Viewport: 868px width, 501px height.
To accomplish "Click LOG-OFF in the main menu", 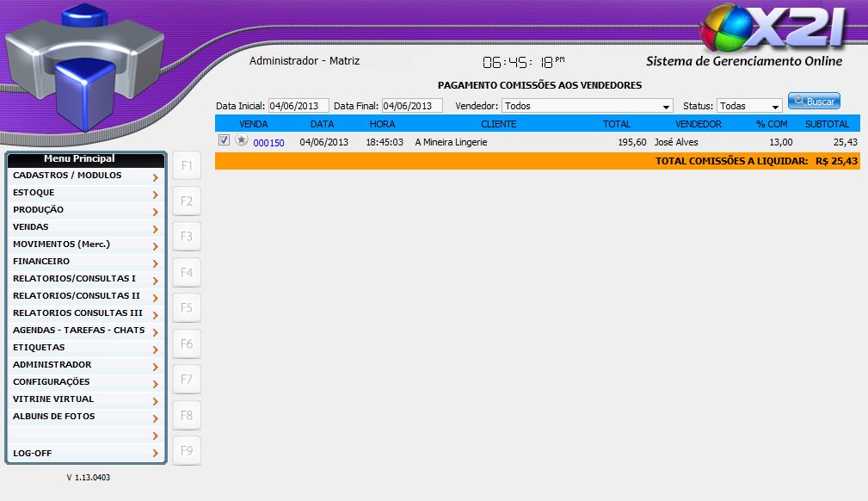I will point(86,454).
